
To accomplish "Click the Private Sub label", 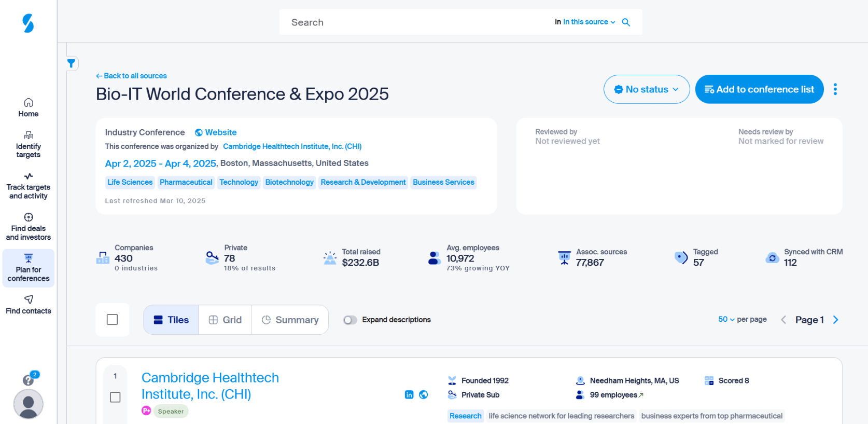I will 481,395.
